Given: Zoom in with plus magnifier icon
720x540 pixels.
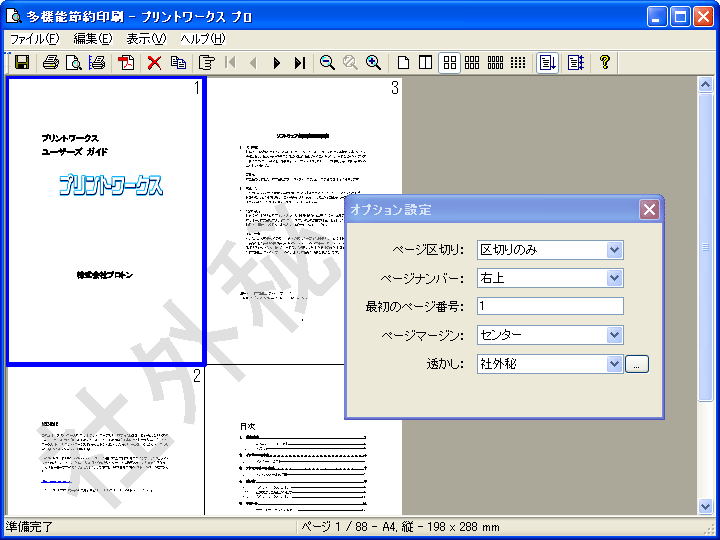Looking at the screenshot, I should [x=373, y=62].
